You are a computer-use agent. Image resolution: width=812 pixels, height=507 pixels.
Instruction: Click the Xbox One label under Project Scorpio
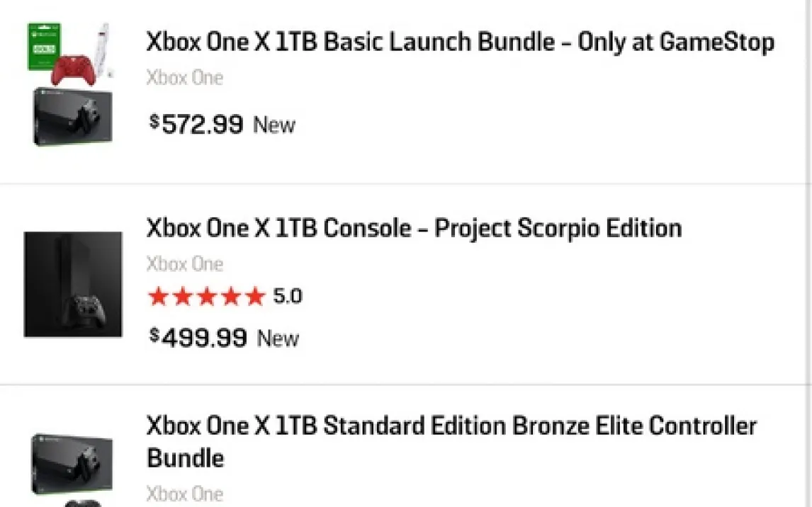coord(184,264)
